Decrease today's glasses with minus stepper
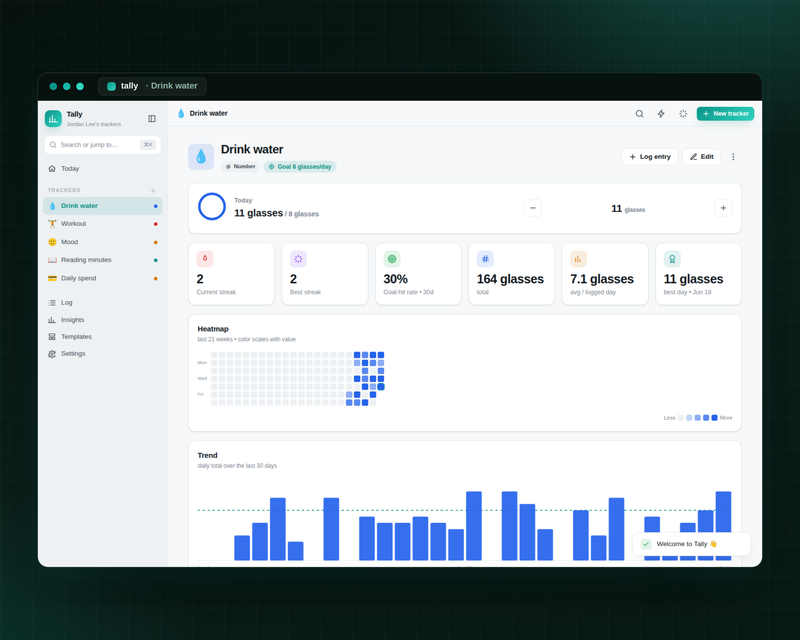 pyautogui.click(x=533, y=208)
